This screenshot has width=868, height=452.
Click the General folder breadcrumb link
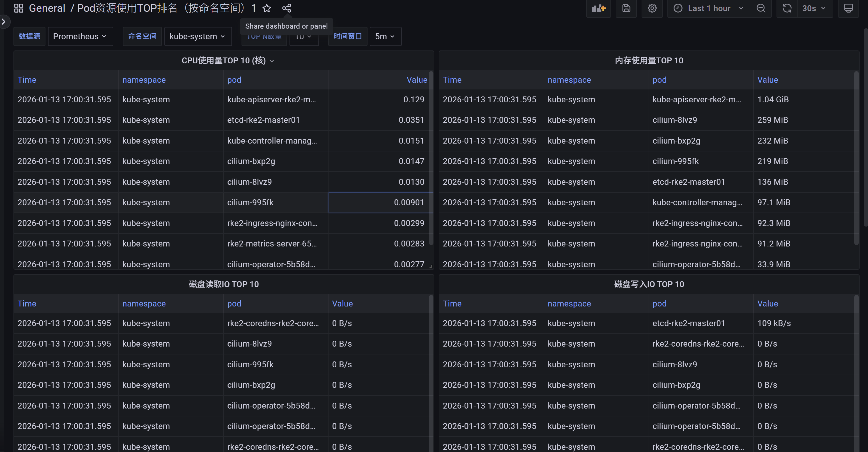47,8
